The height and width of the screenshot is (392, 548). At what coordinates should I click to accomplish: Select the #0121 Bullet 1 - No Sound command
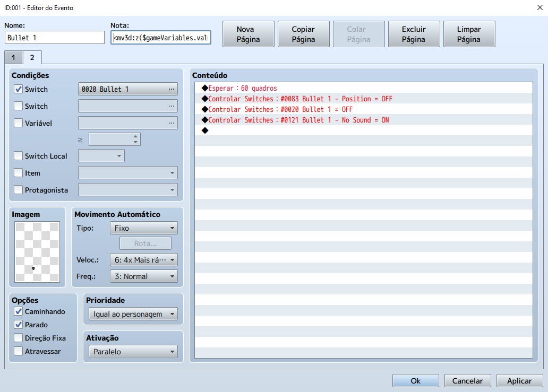[363, 120]
